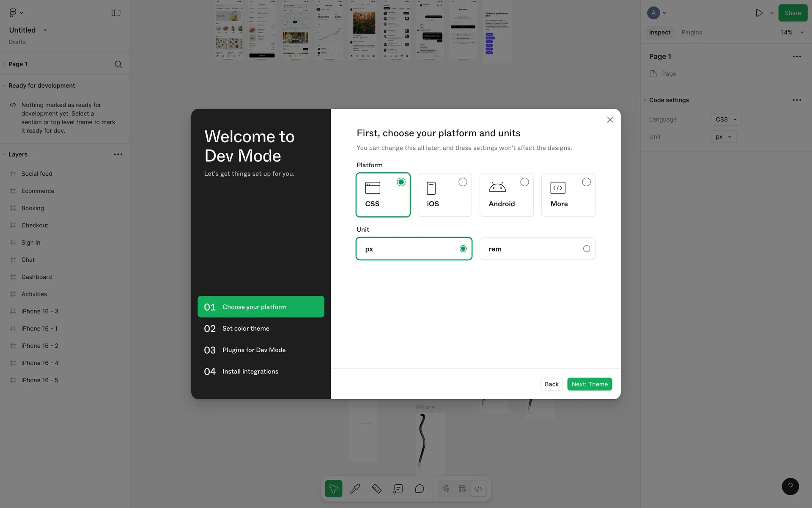This screenshot has height=508, width=812.
Task: Click the Back button in dialog
Action: pos(551,384)
